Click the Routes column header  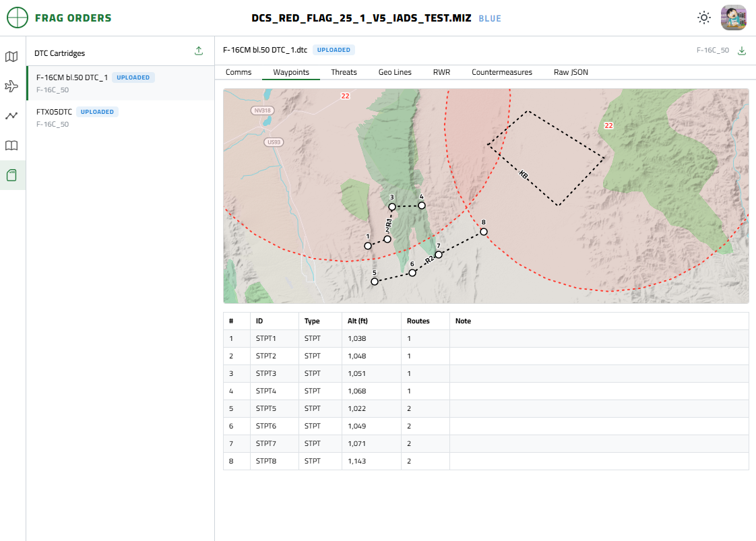point(418,321)
